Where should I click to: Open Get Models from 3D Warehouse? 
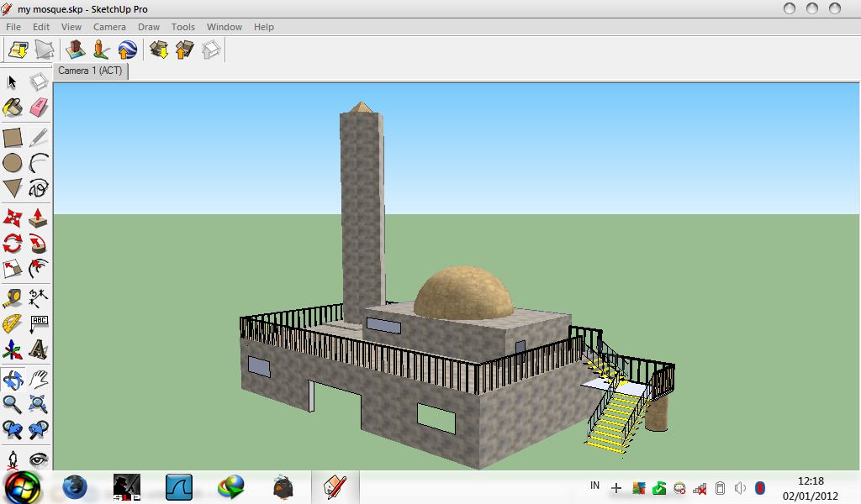tap(158, 50)
